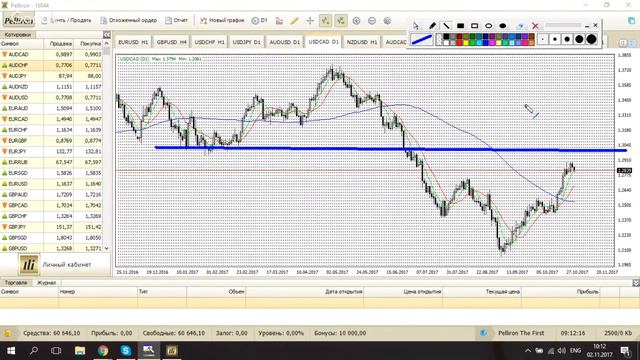640x360 pixels.
Task: Select the line tool in drawing palette
Action: (446, 26)
